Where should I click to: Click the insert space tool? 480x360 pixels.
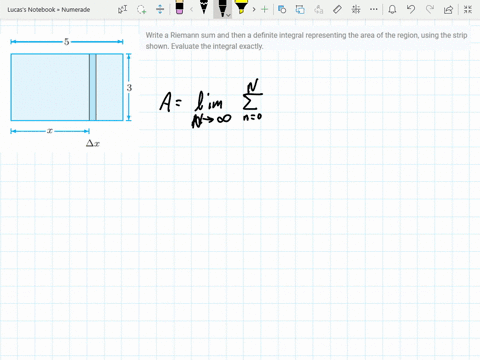click(x=160, y=9)
